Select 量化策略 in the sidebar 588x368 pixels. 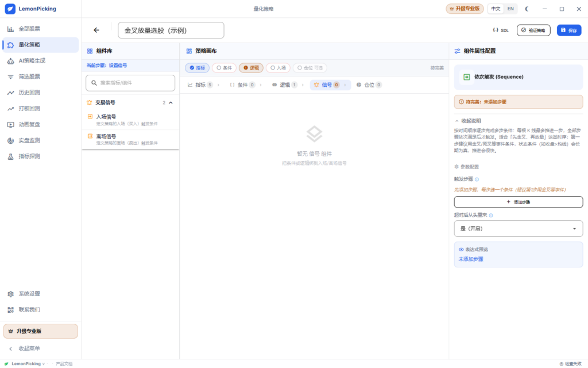coord(41,45)
